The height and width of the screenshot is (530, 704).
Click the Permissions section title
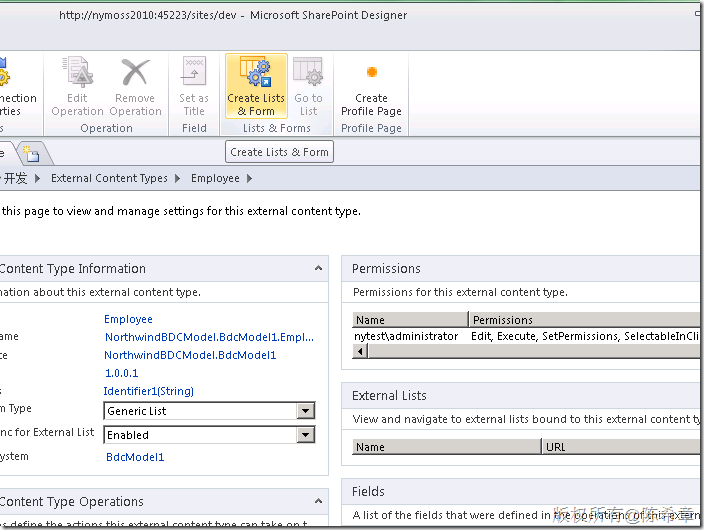click(386, 269)
